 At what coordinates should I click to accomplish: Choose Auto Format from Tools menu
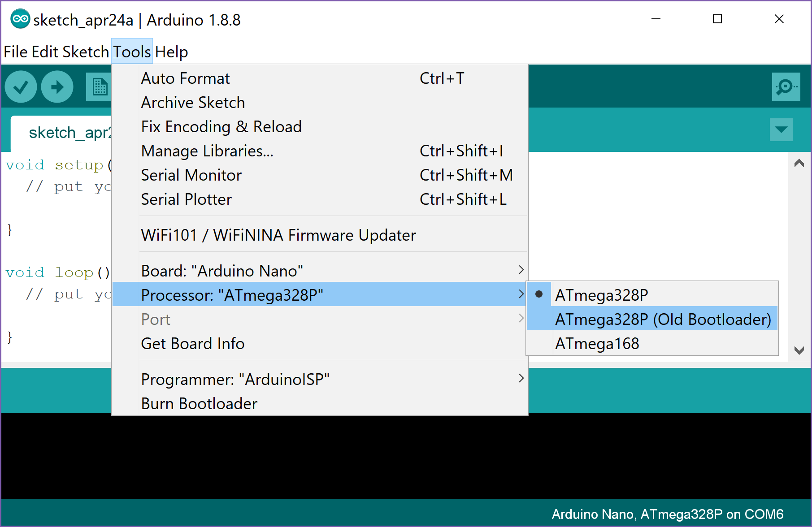pyautogui.click(x=320, y=78)
